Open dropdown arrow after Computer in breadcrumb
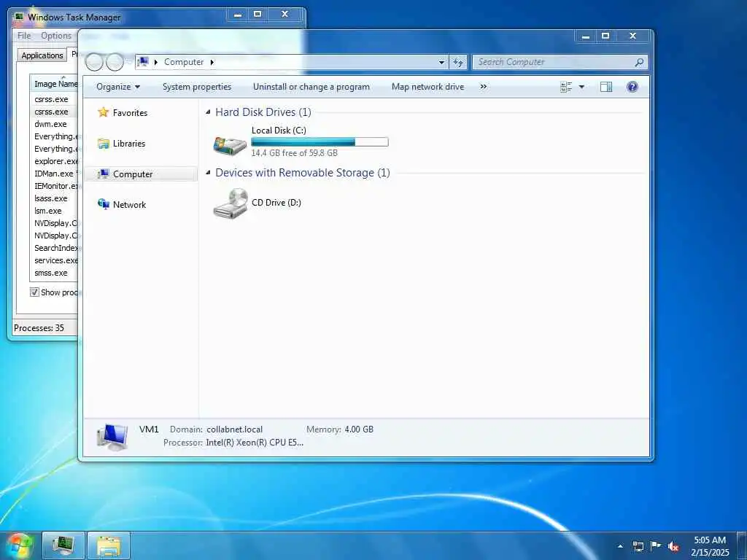 [212, 62]
